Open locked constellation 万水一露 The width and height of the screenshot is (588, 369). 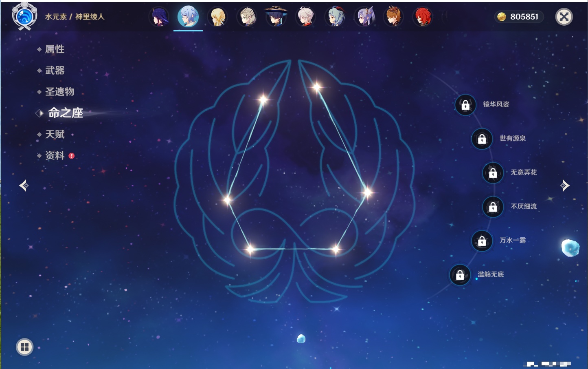click(482, 241)
